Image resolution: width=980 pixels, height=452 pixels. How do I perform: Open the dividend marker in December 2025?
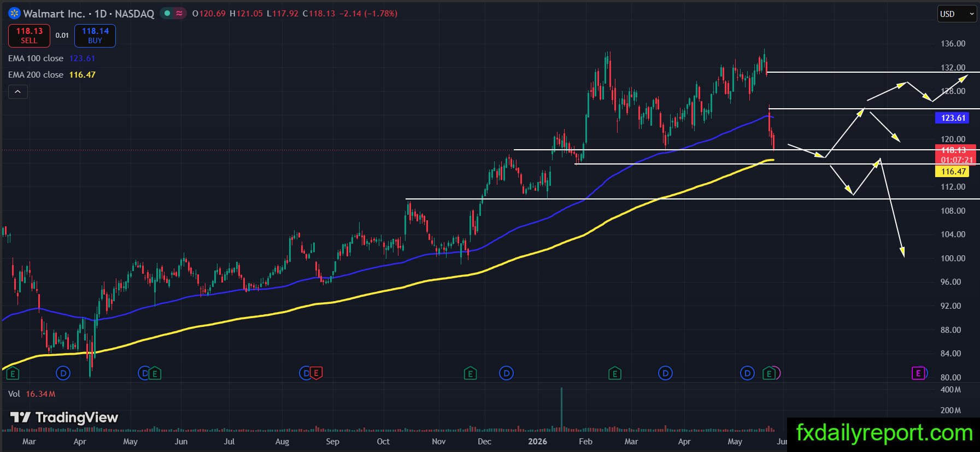(x=507, y=373)
